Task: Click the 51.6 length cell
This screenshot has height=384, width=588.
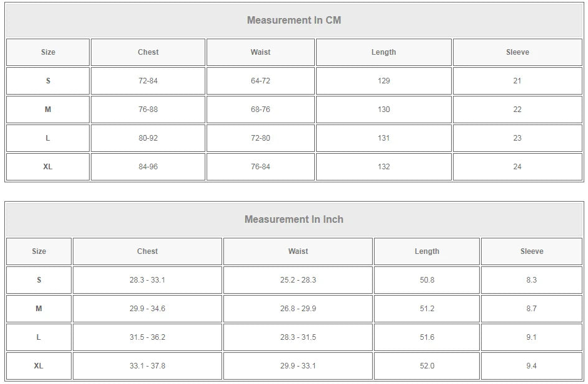Action: coord(427,337)
